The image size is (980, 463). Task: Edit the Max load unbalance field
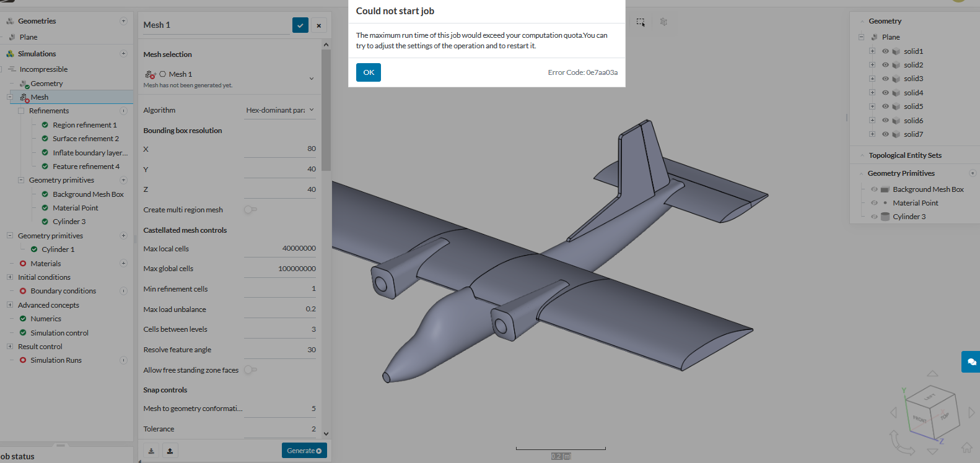[x=280, y=309]
